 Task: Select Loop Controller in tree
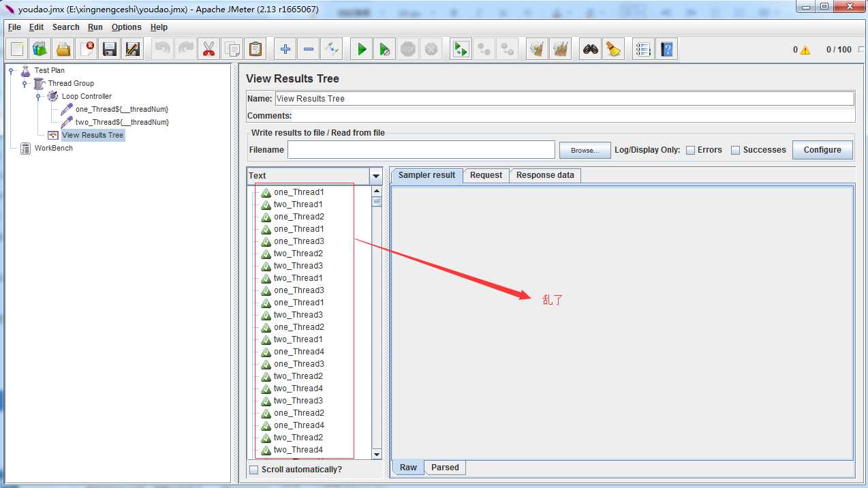click(x=87, y=96)
